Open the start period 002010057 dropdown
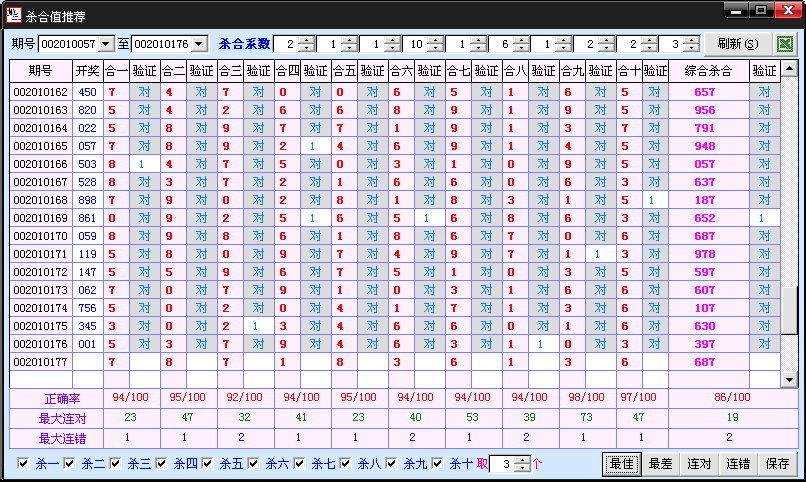 (106, 44)
